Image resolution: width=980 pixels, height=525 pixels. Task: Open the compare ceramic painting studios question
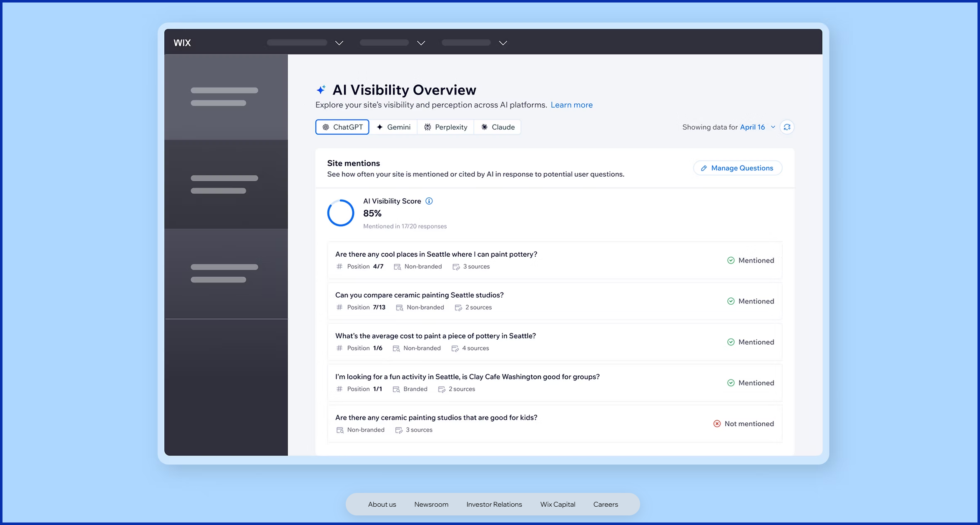555,301
